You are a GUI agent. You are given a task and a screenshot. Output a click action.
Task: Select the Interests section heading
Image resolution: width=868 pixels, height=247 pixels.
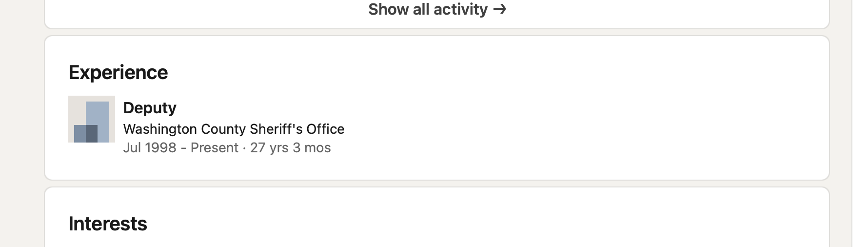[108, 224]
